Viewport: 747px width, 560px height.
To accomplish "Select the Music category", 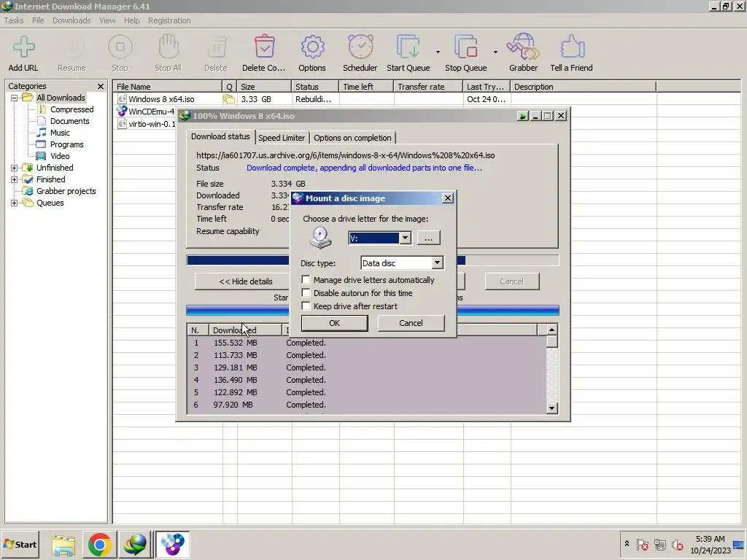I will click(60, 133).
